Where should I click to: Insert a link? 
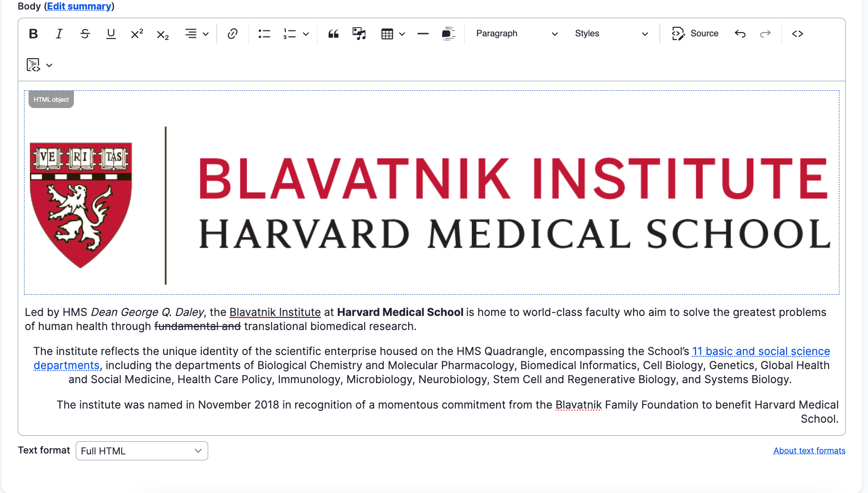tap(233, 34)
